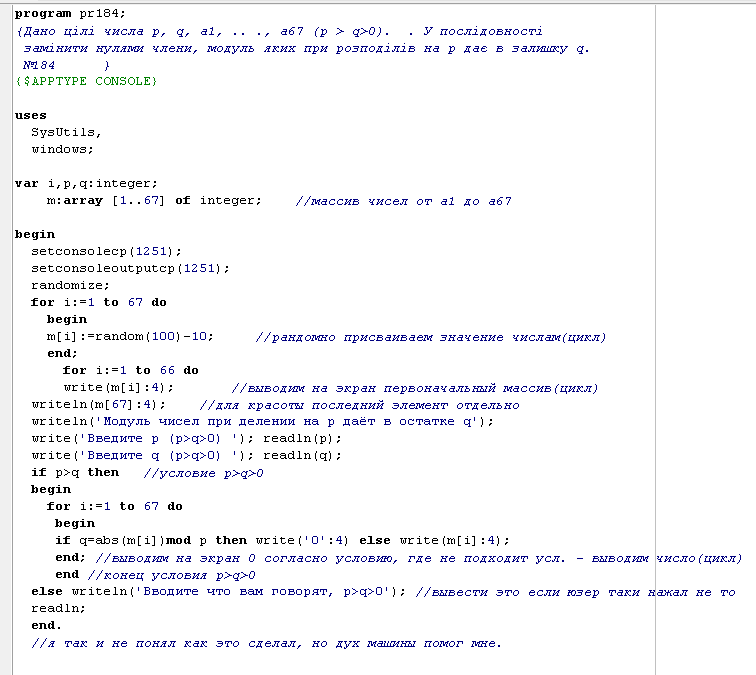The width and height of the screenshot is (756, 675).
Task: Click the 'readln(q);' call
Action: pos(302,455)
